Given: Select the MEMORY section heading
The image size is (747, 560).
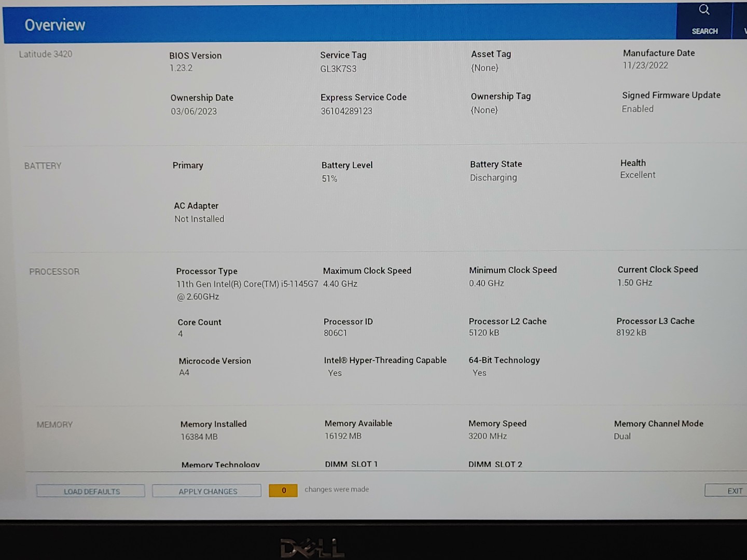Looking at the screenshot, I should tap(54, 425).
